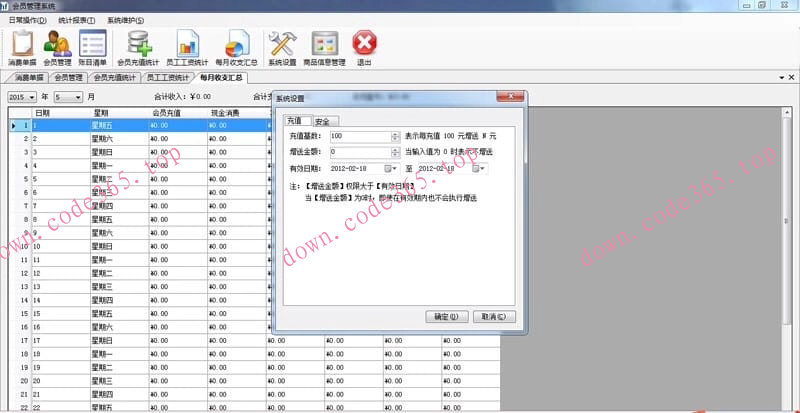Screen dimensions: 800x413
Task: Click the 确定(O) button
Action: click(446, 317)
